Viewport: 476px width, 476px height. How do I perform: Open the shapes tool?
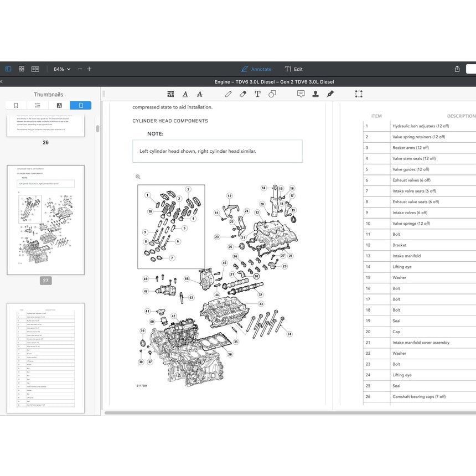pos(272,94)
